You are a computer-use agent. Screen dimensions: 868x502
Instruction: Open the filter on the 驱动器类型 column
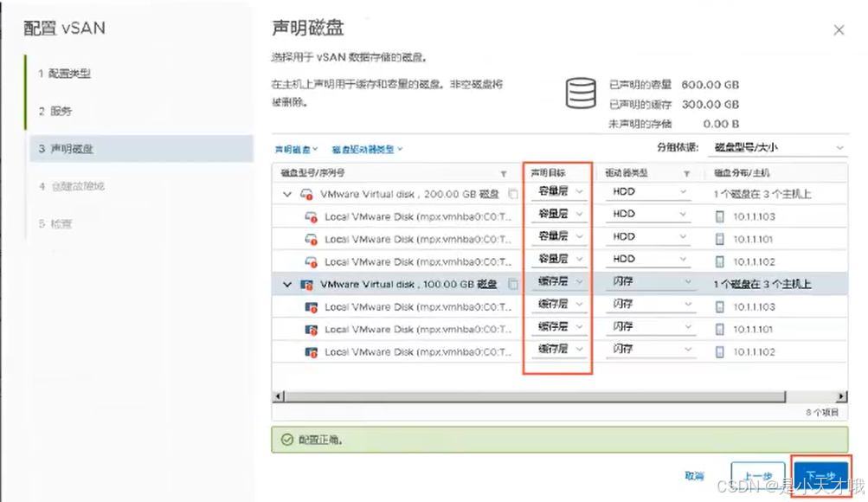(686, 174)
